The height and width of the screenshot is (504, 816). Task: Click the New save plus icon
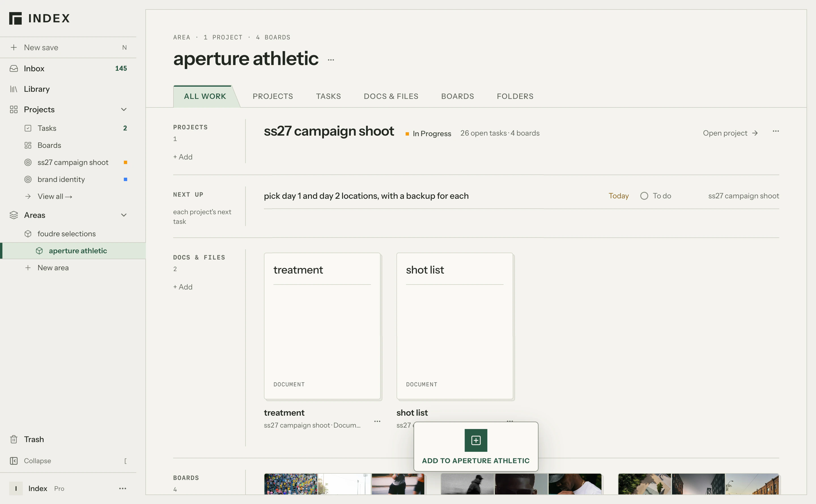click(14, 47)
